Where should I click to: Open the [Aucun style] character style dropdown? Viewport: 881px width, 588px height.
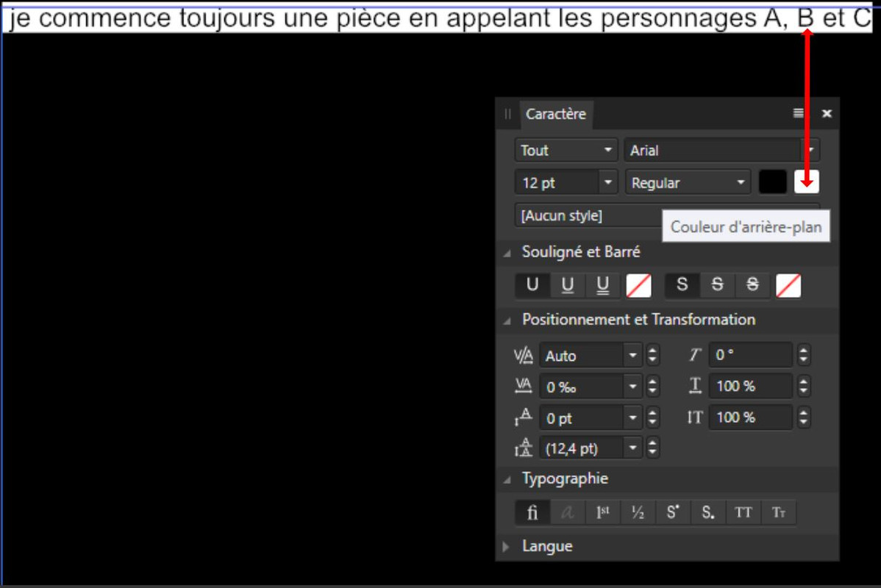coord(667,215)
